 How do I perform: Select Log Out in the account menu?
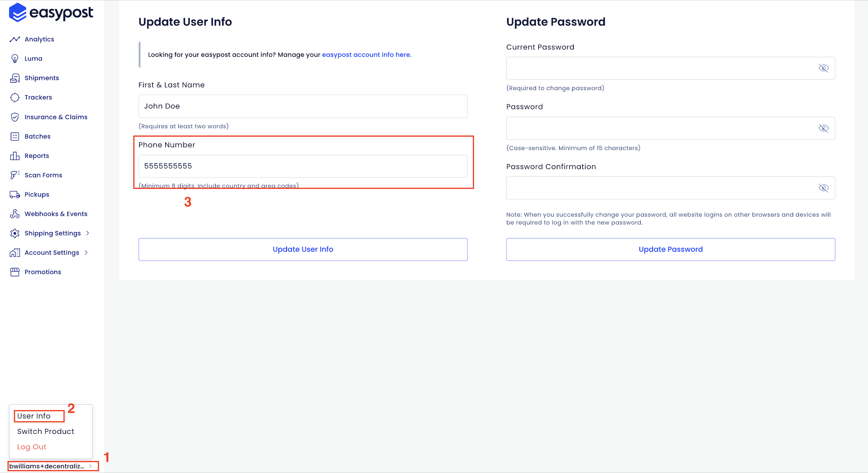pos(32,447)
